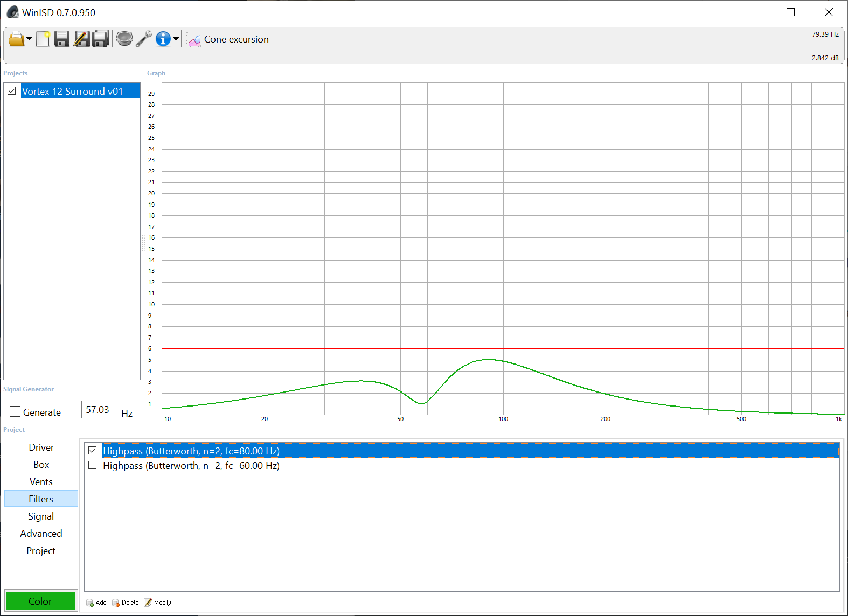Expand the open-project dropdown arrow

tap(29, 39)
